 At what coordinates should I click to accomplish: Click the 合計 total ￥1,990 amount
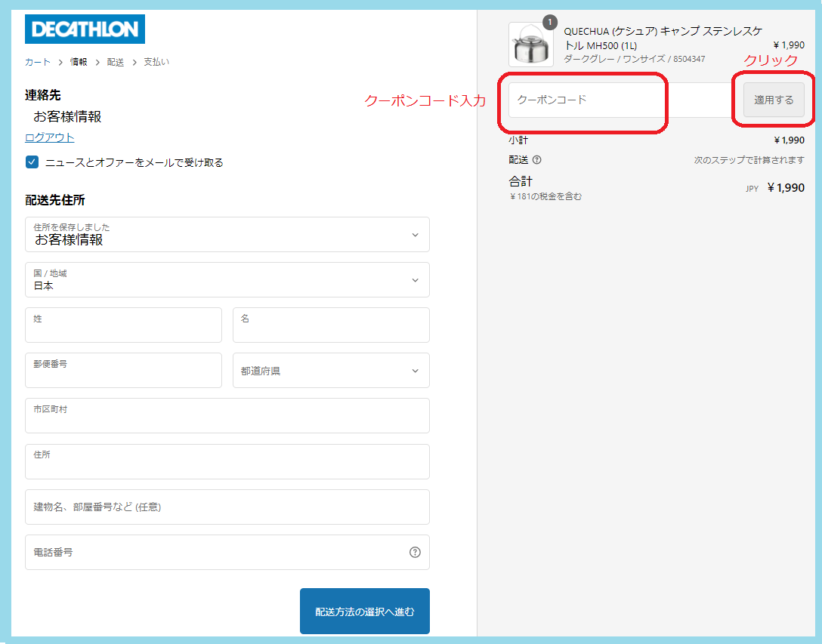785,187
